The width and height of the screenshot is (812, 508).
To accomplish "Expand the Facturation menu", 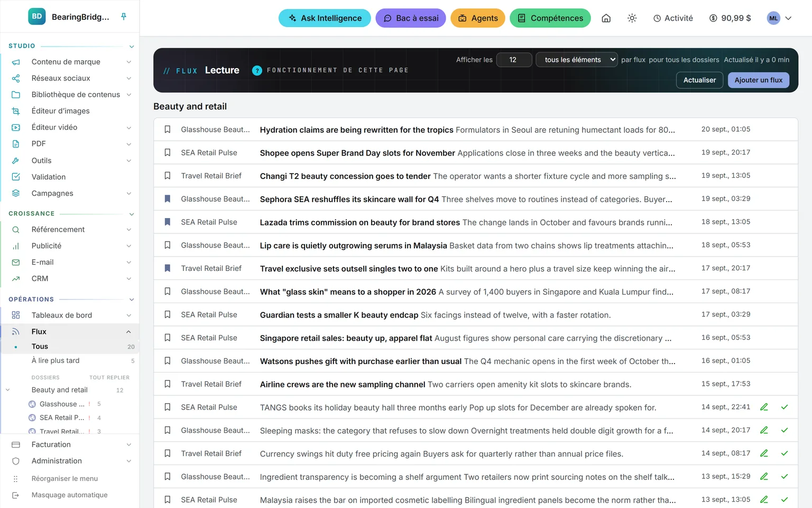I will point(128,445).
